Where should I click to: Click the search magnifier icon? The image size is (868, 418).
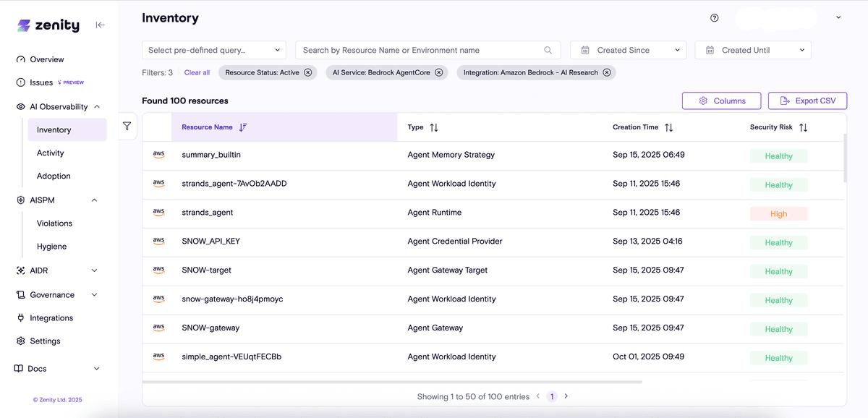[x=548, y=51]
